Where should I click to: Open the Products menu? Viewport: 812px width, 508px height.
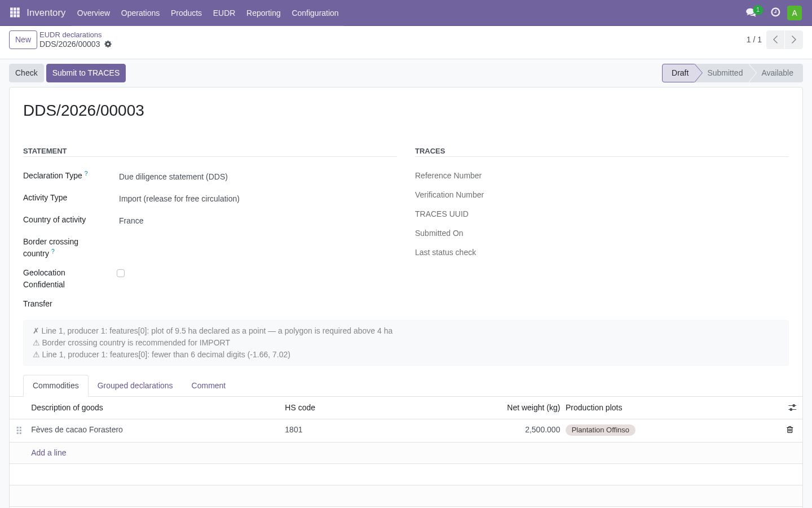pos(186,13)
